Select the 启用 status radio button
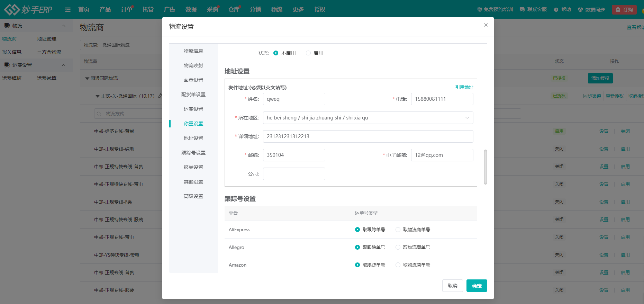Image resolution: width=644 pixels, height=304 pixels. coord(308,53)
